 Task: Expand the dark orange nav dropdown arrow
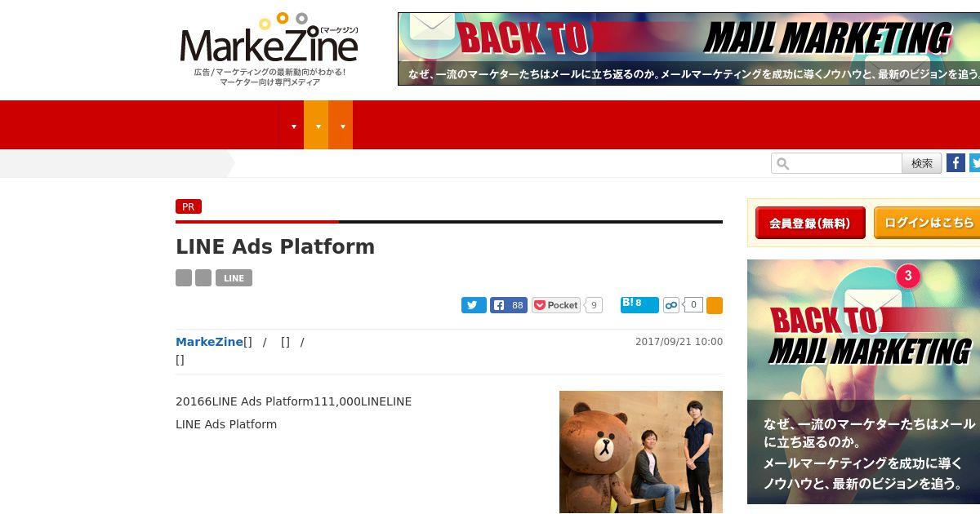(341, 126)
